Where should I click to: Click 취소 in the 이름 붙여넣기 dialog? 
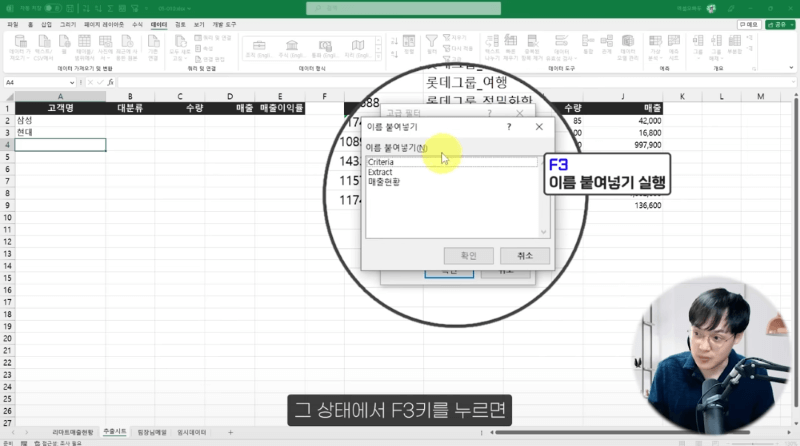pos(524,255)
